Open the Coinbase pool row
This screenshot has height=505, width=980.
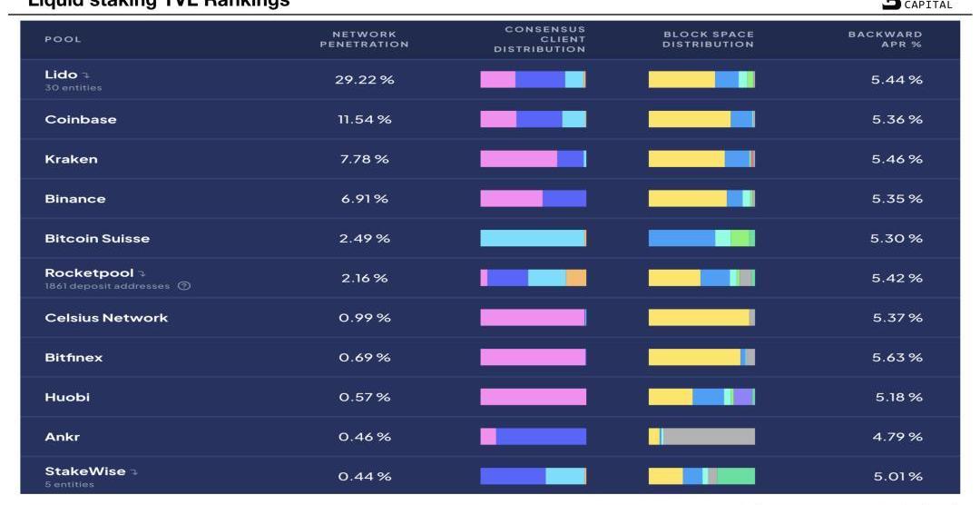pyautogui.click(x=490, y=119)
